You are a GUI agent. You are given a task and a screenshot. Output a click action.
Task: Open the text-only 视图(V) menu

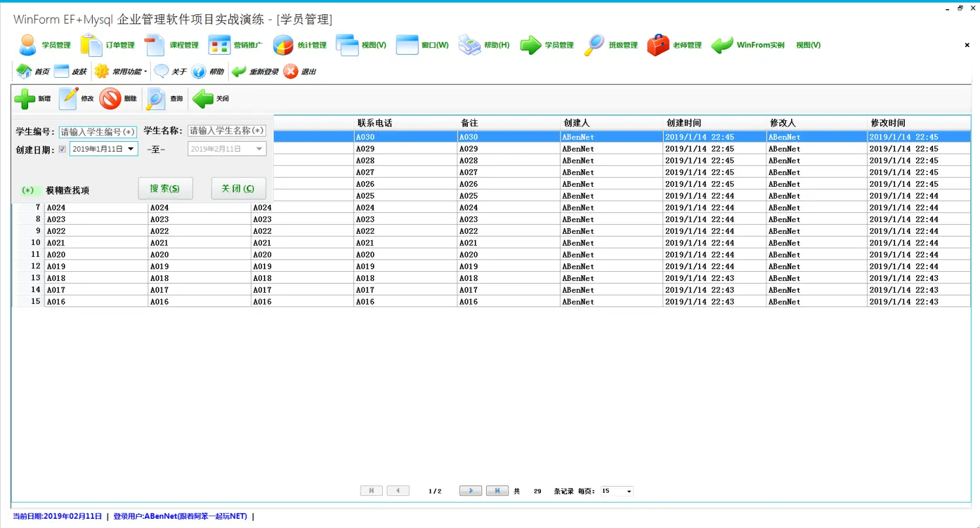(808, 45)
